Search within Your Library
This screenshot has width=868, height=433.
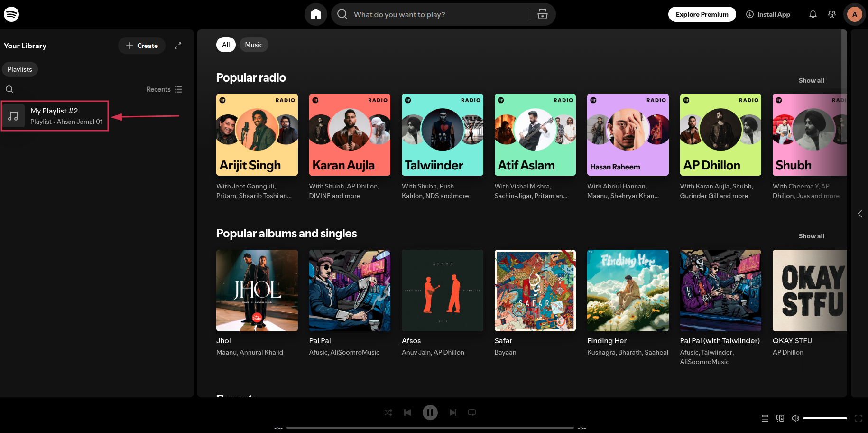[x=9, y=89]
